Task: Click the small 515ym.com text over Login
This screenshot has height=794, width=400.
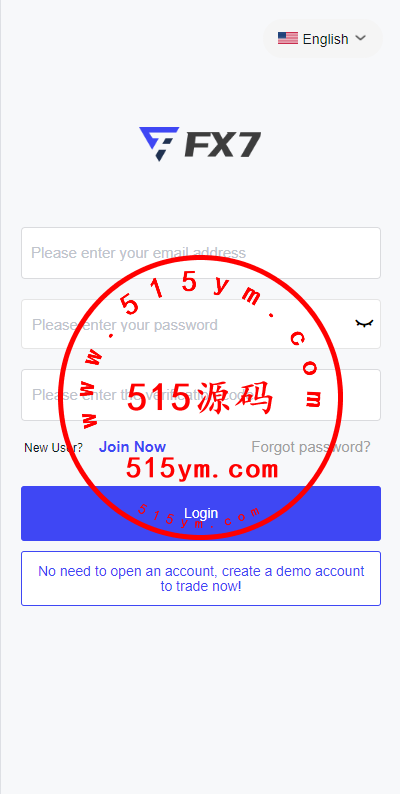Action: 199,517
